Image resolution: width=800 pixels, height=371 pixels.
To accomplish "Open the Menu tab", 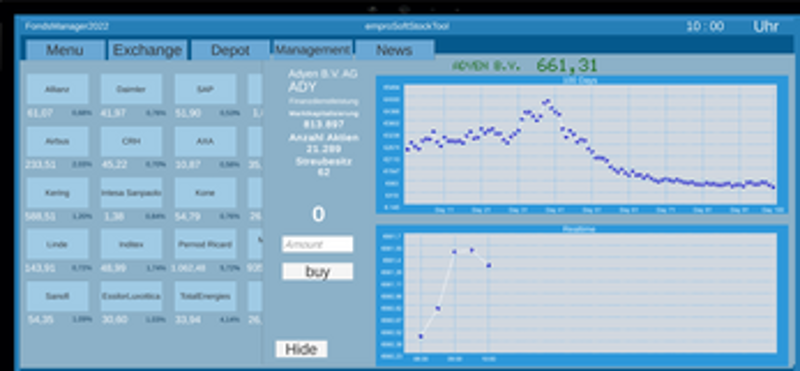I will point(65,50).
